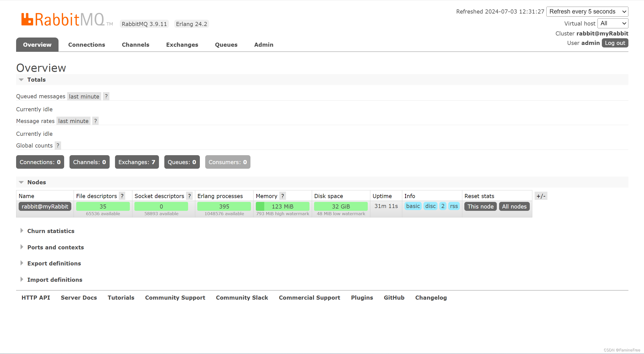Screen dimensions: 644x354
Task: Switch to the Queues tab
Action: coord(226,45)
